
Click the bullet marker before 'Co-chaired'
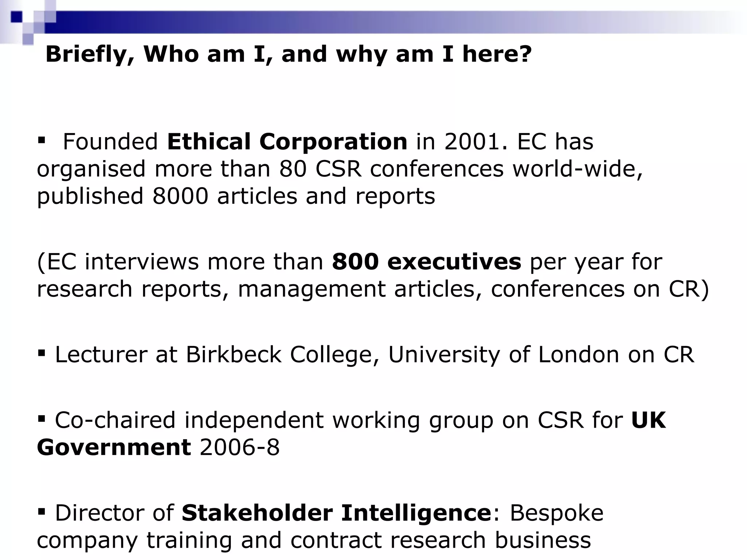tap(41, 417)
